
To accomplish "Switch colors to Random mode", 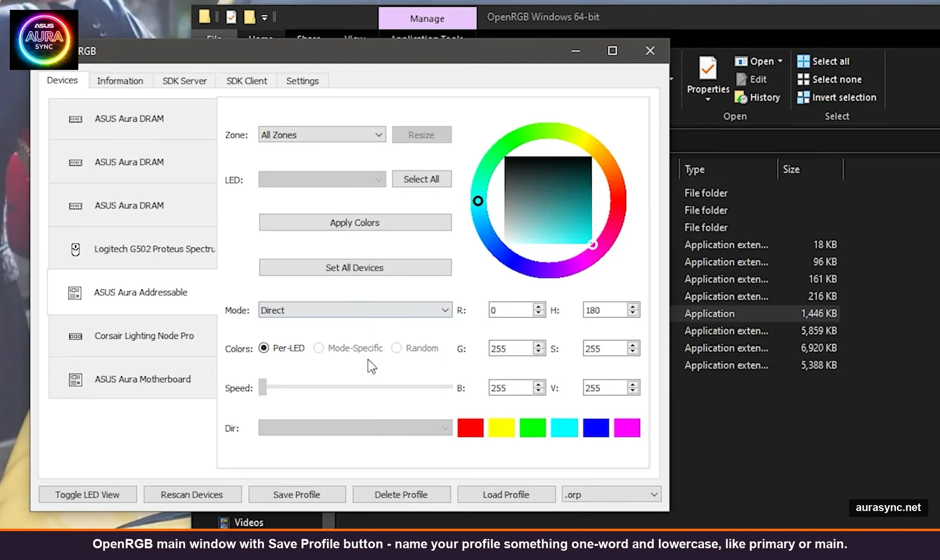I will coord(396,348).
